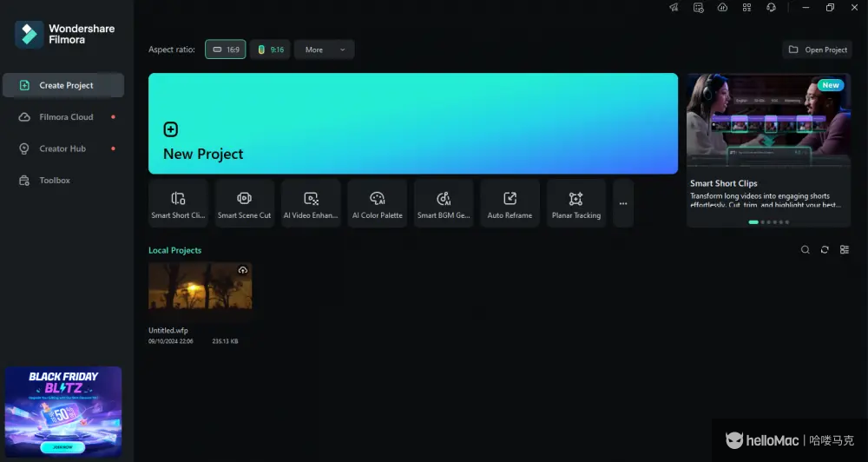Screen dimensions: 868x462
Task: Launch the Auto Reframe tool
Action: click(510, 203)
